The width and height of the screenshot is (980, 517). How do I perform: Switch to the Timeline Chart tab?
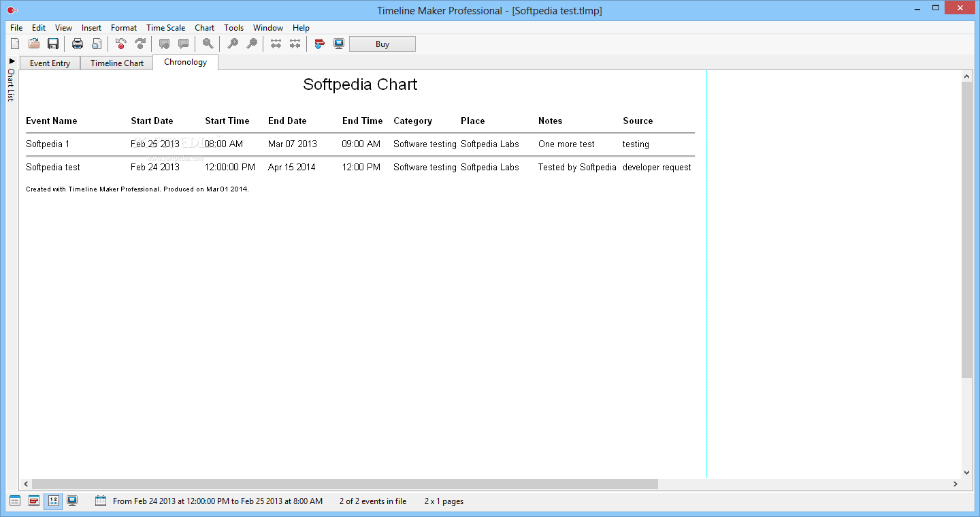point(117,63)
